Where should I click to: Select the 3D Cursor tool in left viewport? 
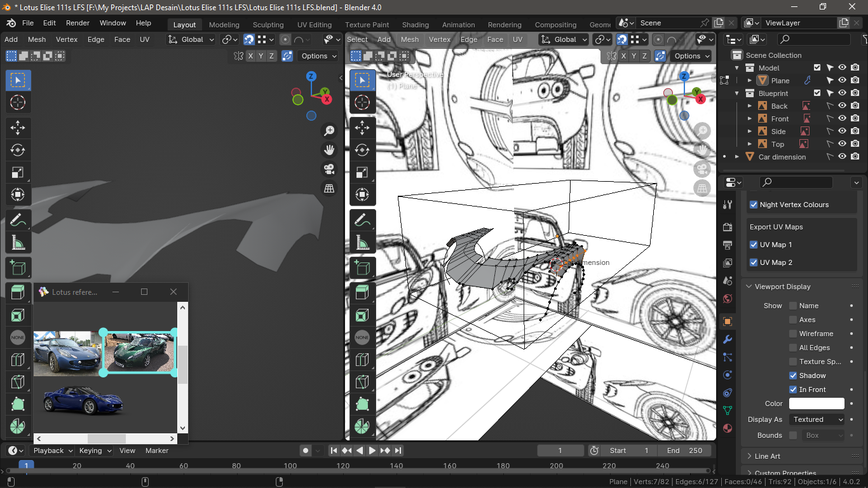18,102
